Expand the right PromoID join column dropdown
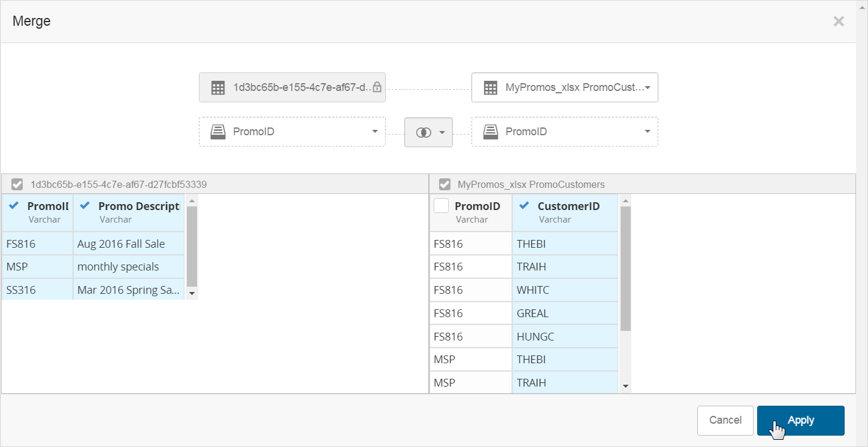The image size is (868, 447). point(647,132)
